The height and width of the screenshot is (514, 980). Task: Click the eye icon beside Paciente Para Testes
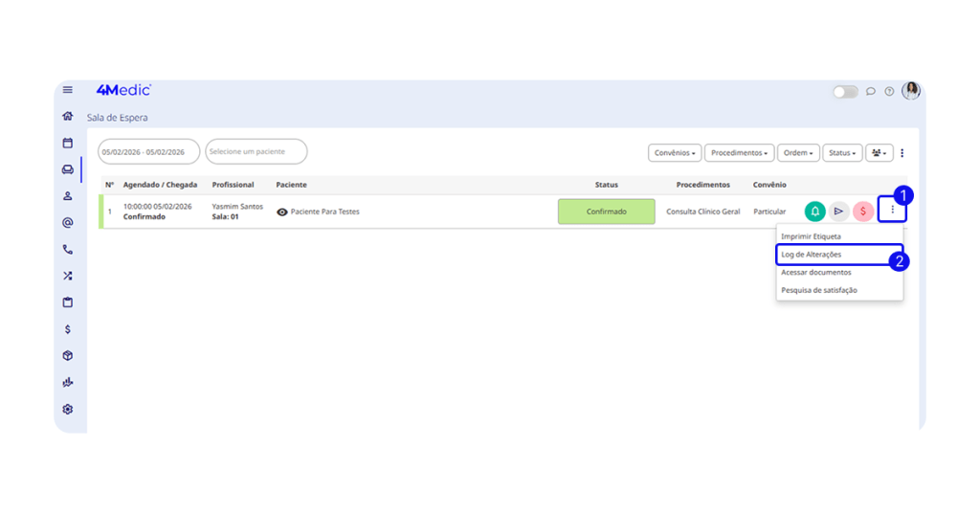282,212
